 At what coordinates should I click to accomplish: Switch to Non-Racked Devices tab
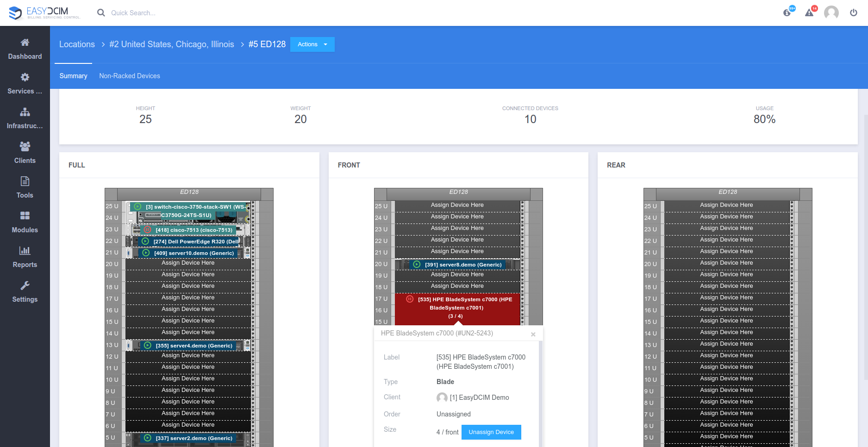(x=130, y=76)
